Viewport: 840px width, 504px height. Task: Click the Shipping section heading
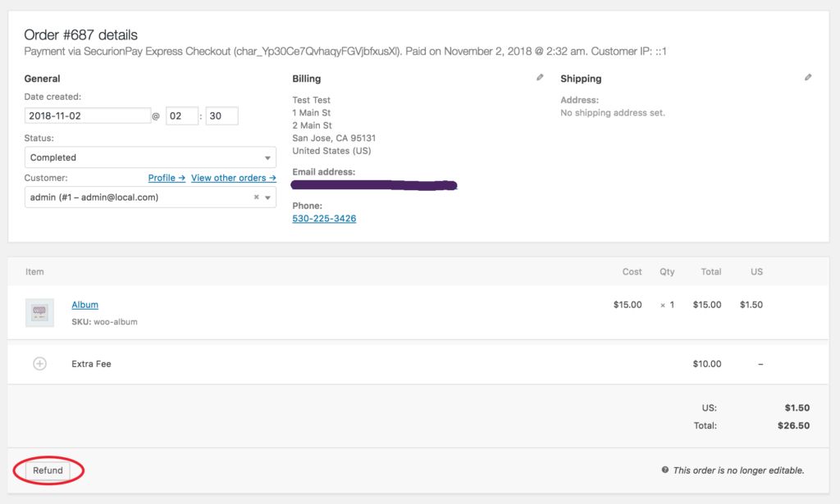(581, 79)
